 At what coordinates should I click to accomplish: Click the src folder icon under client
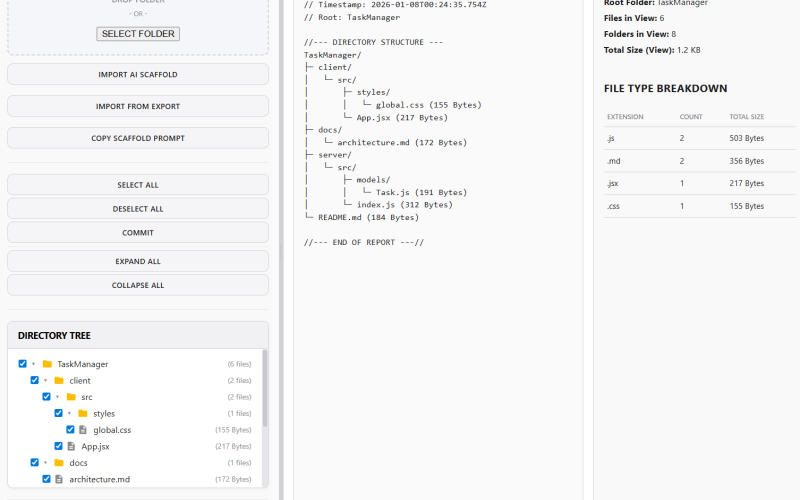coord(71,396)
